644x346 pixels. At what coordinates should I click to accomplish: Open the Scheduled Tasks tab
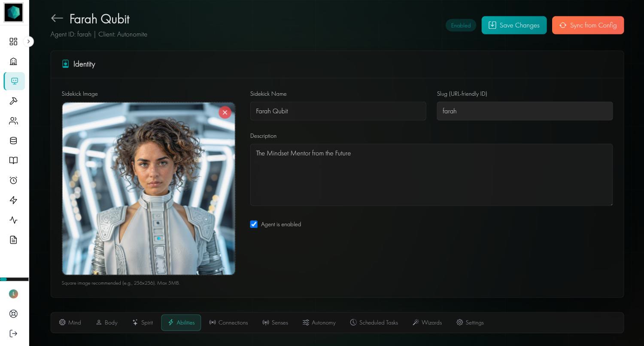click(374, 322)
